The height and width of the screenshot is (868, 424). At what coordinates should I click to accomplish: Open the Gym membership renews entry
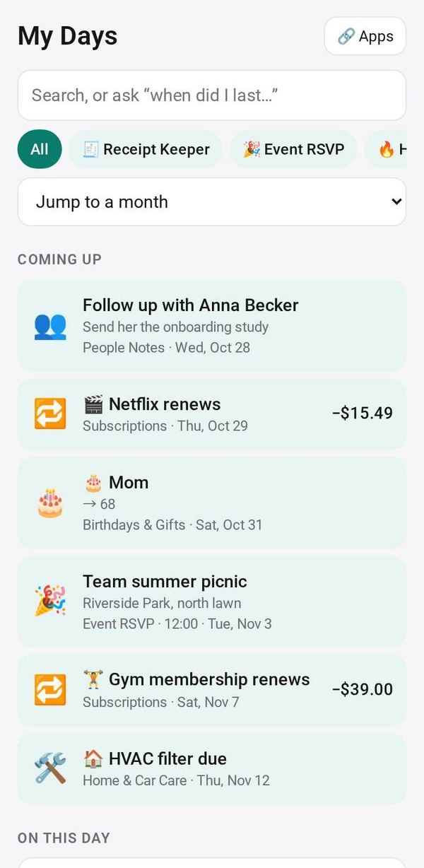pos(212,691)
